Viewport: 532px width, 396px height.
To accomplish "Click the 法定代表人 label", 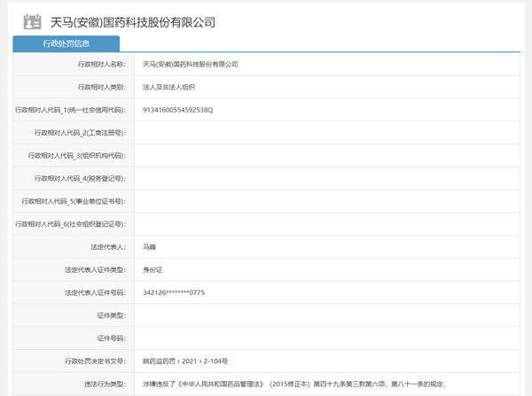I will coord(108,247).
